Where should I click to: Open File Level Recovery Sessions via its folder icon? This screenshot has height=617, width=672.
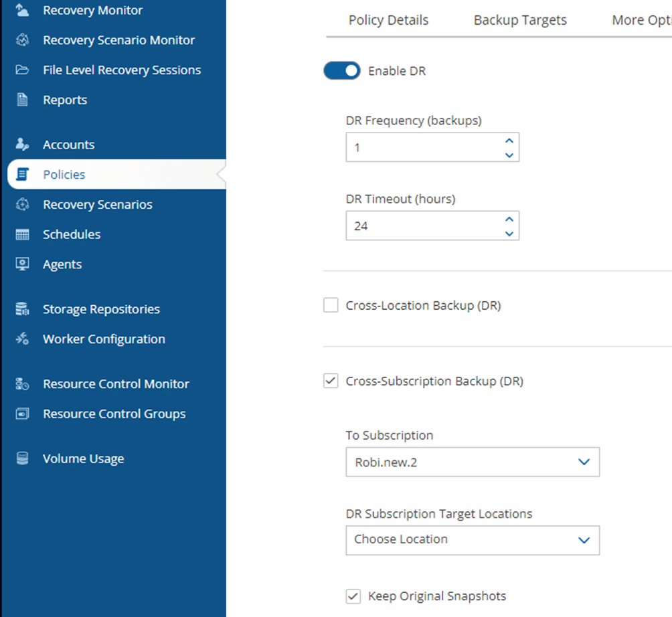21,70
